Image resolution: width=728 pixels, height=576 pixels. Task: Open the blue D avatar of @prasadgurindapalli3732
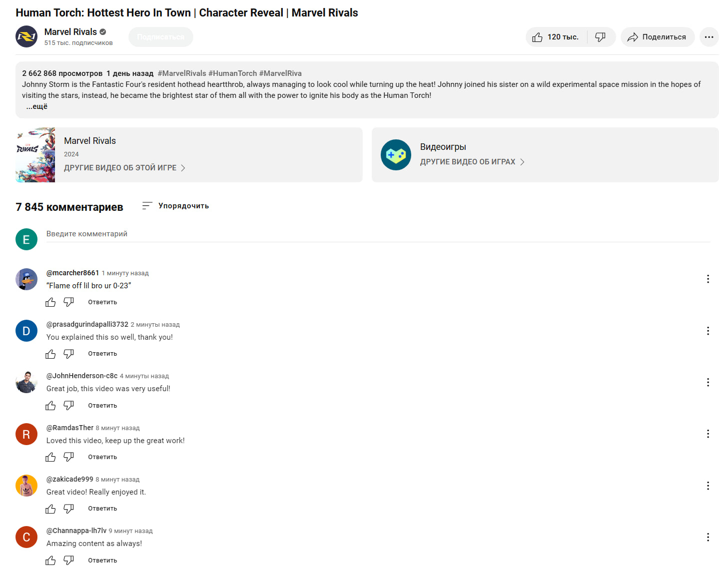(x=26, y=331)
